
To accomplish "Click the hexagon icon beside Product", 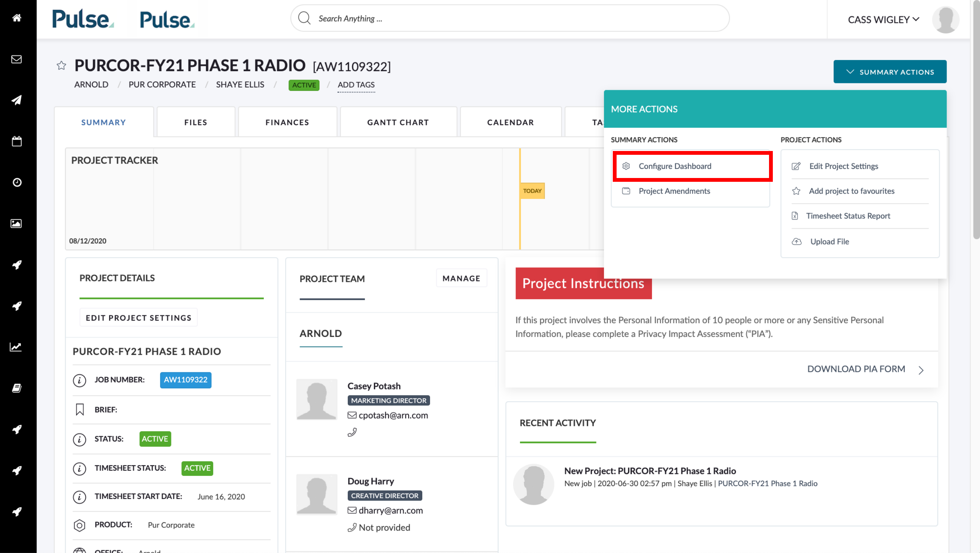I will click(79, 526).
